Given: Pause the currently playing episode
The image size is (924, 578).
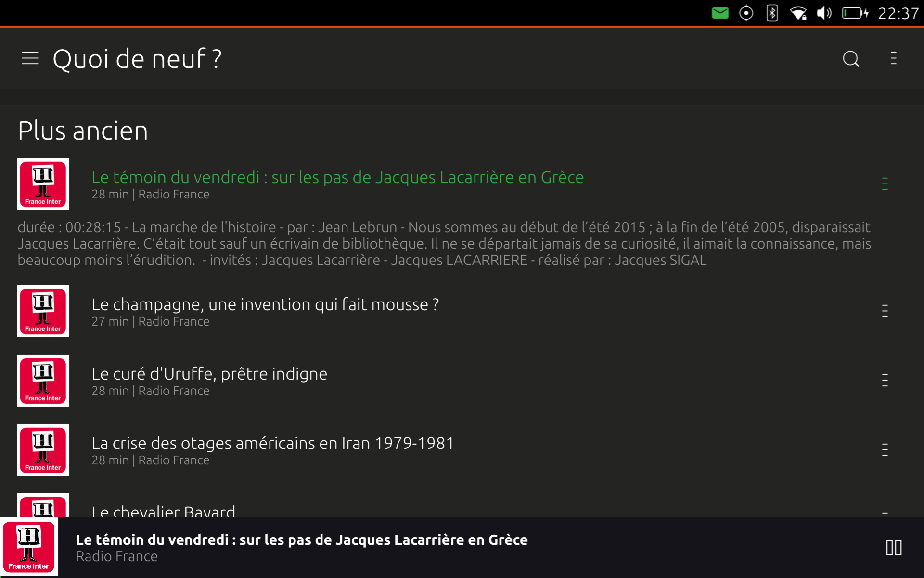Looking at the screenshot, I should 894,548.
